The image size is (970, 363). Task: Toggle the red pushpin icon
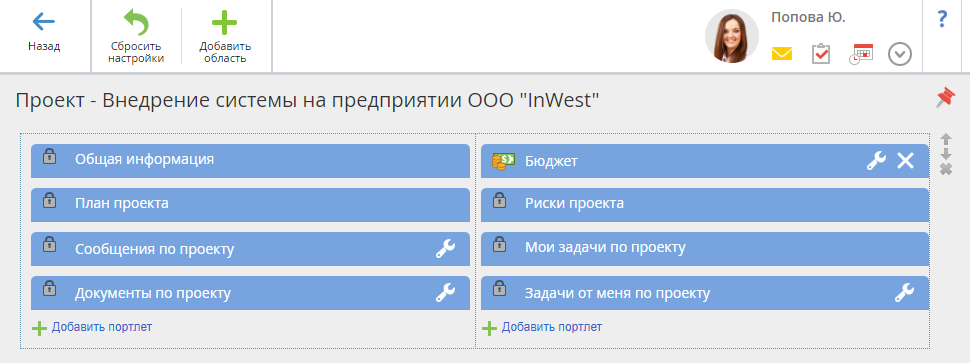[945, 98]
